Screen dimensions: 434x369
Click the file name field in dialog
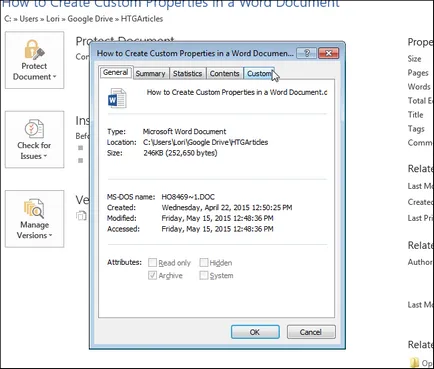pyautogui.click(x=237, y=93)
